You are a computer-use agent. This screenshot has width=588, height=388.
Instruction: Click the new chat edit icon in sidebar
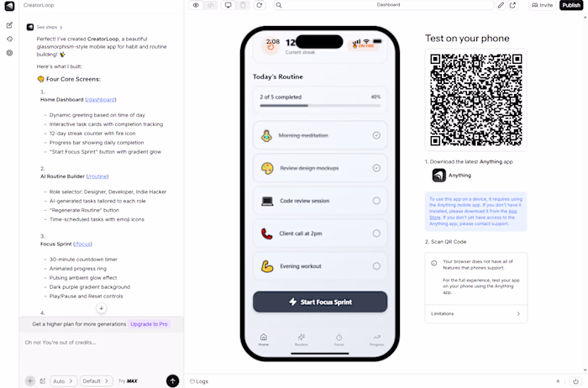click(x=9, y=25)
